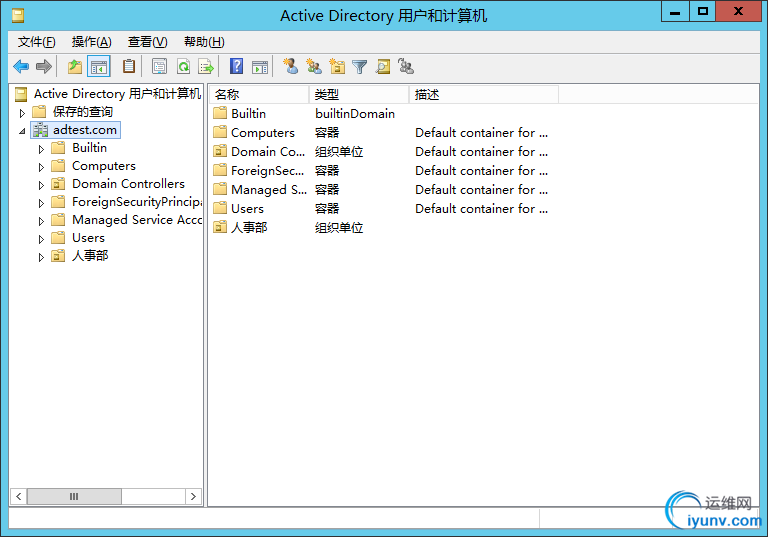The height and width of the screenshot is (537, 768).
Task: Click the folder icon of ForeignSec... in list
Action: click(x=220, y=171)
